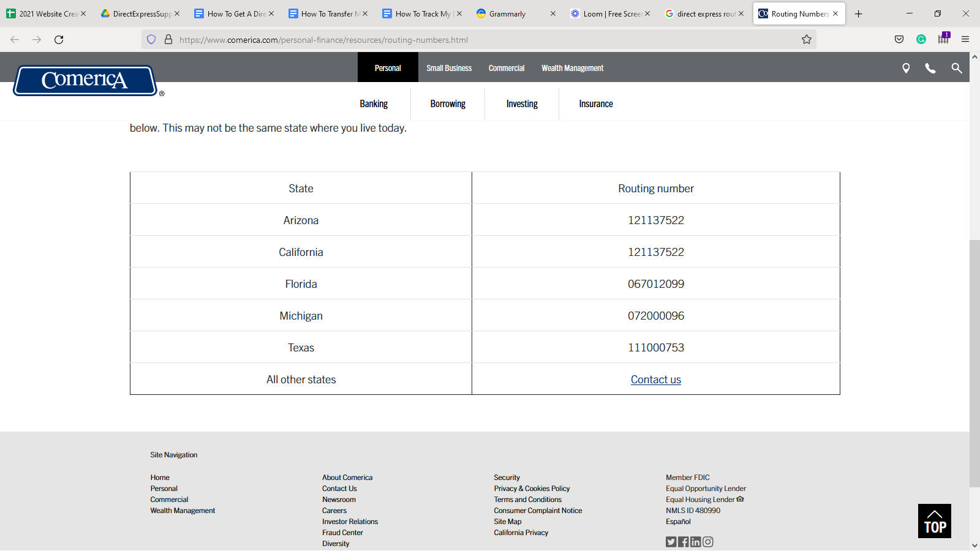
Task: Close the Grammarly tab
Action: pos(553,13)
